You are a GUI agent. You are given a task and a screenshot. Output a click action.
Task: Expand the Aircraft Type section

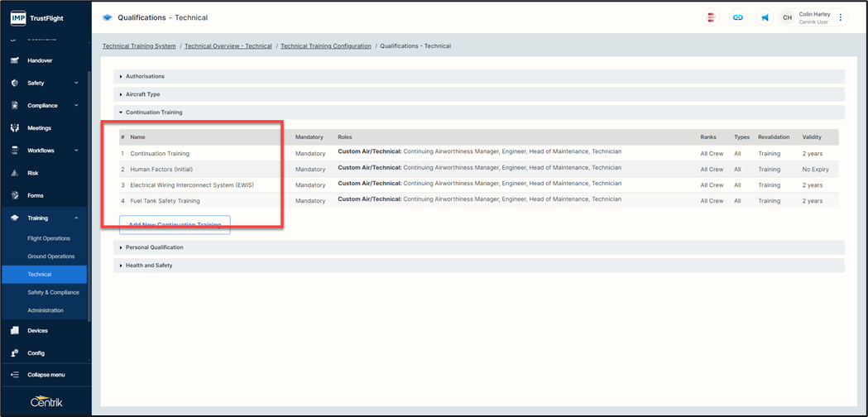tap(142, 94)
